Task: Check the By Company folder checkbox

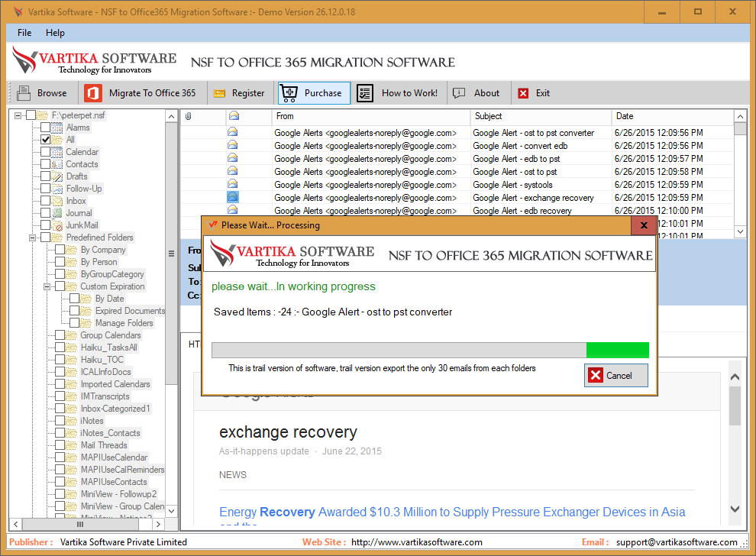Action: pyautogui.click(x=60, y=250)
